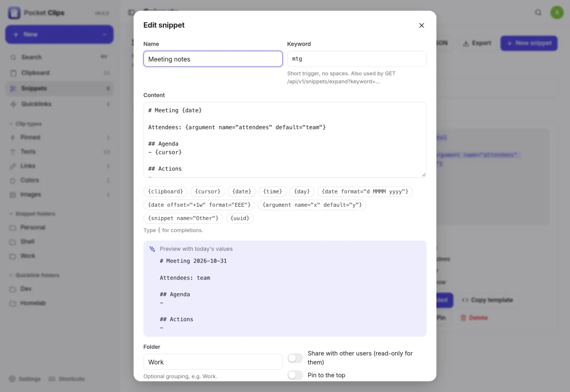Open the green user avatar menu
This screenshot has width=570, height=392.
557,12
